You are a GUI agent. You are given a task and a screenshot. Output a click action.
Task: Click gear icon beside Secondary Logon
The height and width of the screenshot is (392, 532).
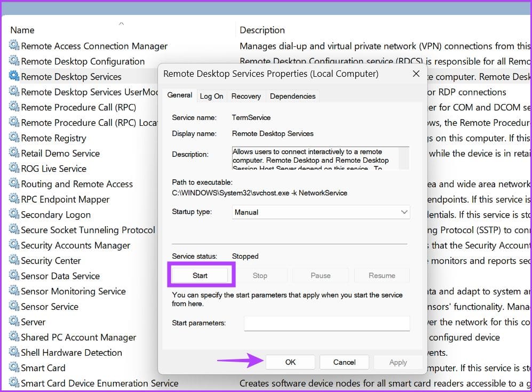[x=14, y=214]
